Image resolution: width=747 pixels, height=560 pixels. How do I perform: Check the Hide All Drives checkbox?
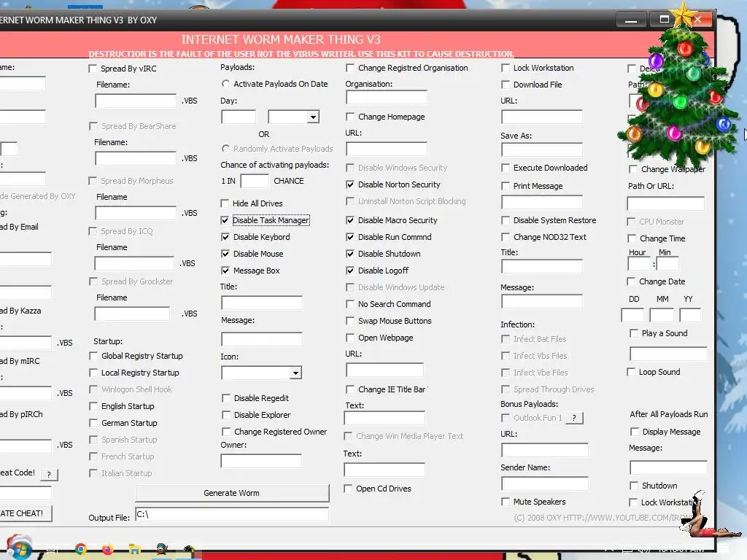(225, 203)
